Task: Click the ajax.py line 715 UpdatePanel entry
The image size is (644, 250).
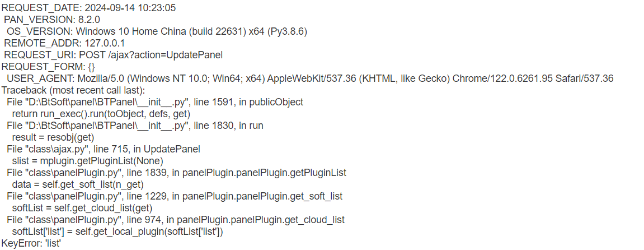Action: 104,149
